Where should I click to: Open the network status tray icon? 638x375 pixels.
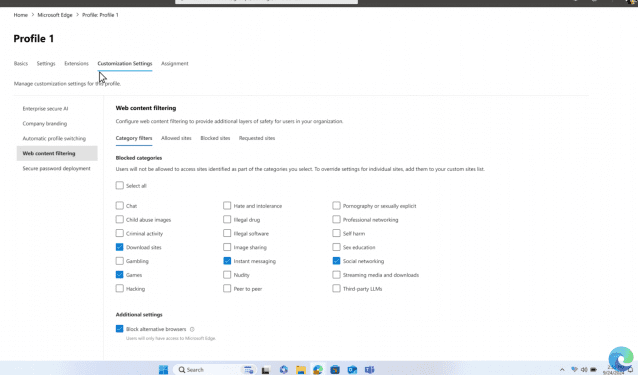pos(574,369)
